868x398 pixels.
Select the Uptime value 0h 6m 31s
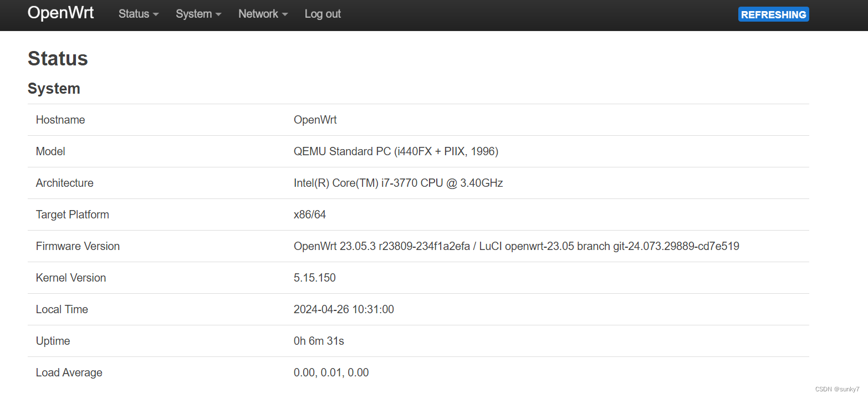(319, 341)
